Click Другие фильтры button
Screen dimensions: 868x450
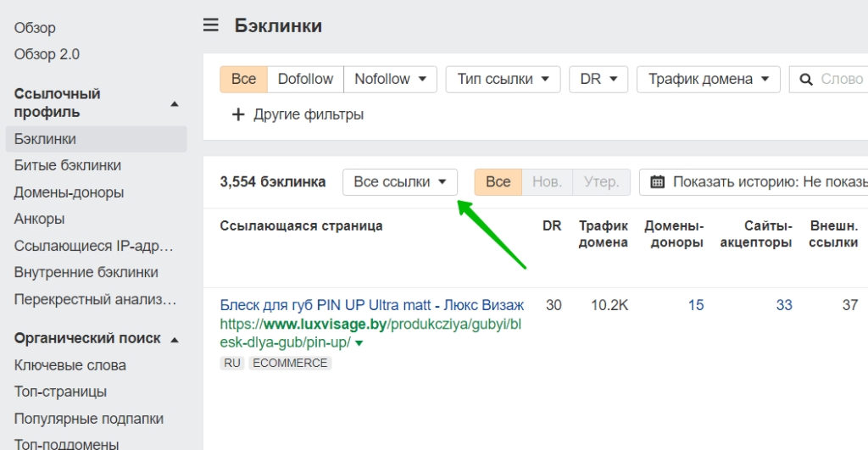[x=298, y=114]
